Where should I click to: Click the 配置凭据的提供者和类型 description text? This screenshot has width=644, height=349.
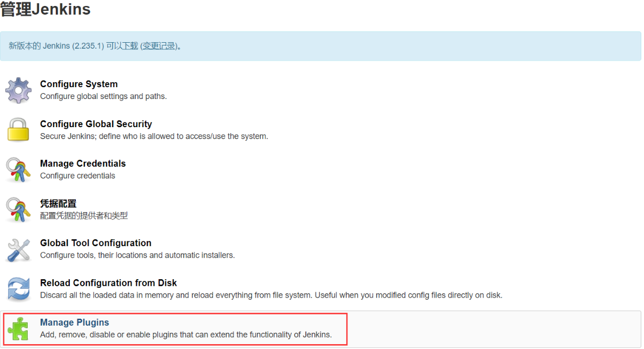(x=84, y=215)
